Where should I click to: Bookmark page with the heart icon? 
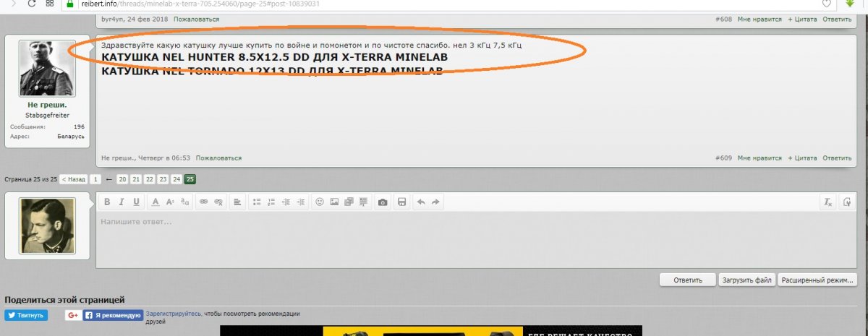827,4
